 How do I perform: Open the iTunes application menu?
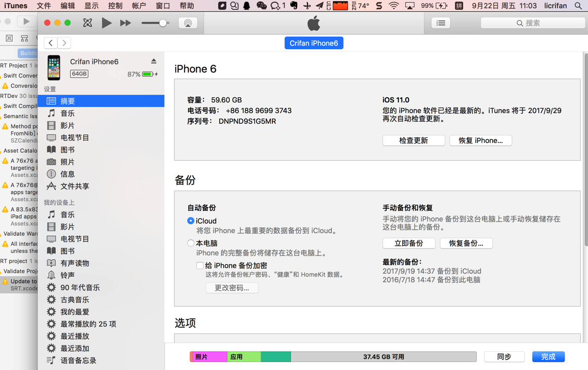[x=16, y=6]
